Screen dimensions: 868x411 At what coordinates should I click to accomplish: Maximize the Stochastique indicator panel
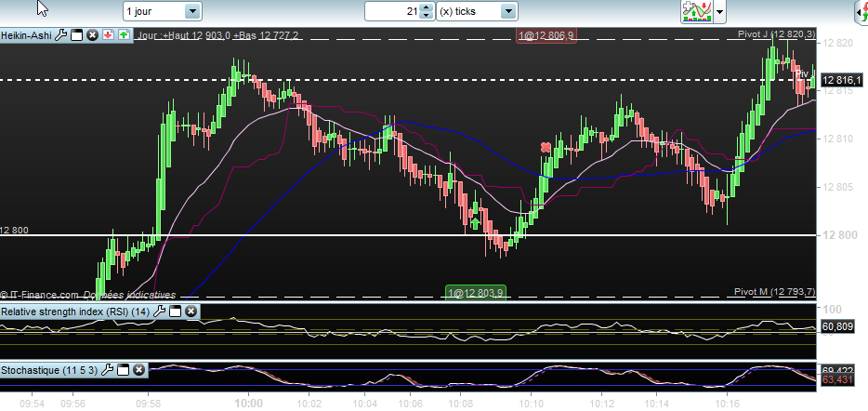[x=124, y=369]
